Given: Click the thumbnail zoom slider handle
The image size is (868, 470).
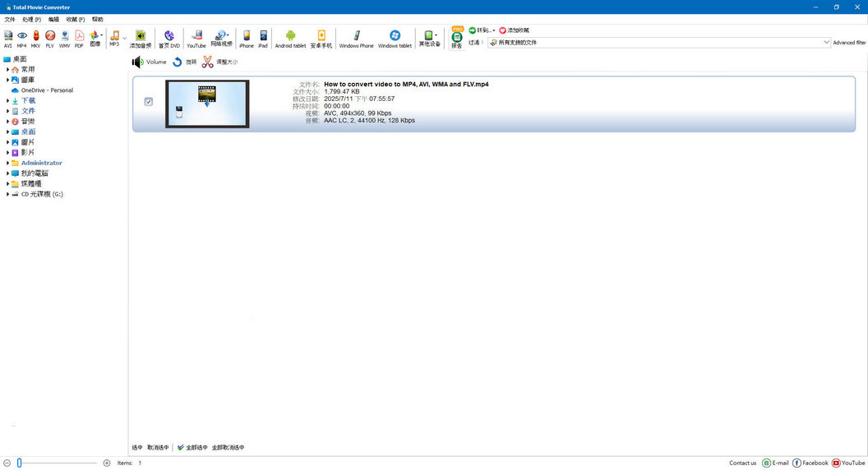Looking at the screenshot, I should click(20, 463).
